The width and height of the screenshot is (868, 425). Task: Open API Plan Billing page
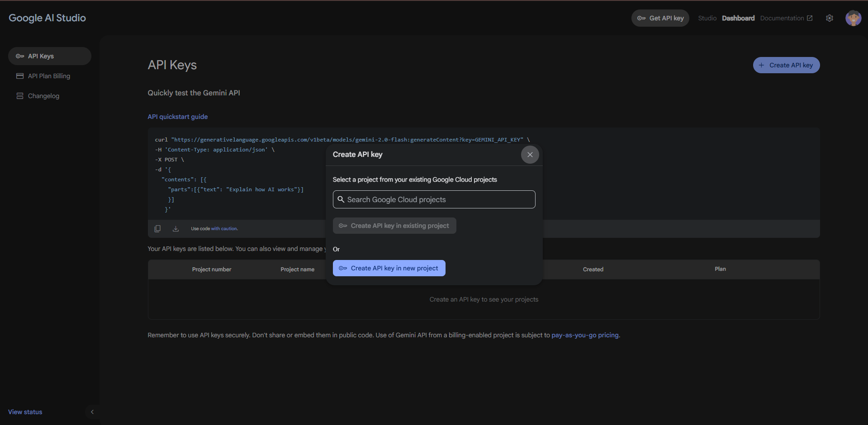pos(49,76)
